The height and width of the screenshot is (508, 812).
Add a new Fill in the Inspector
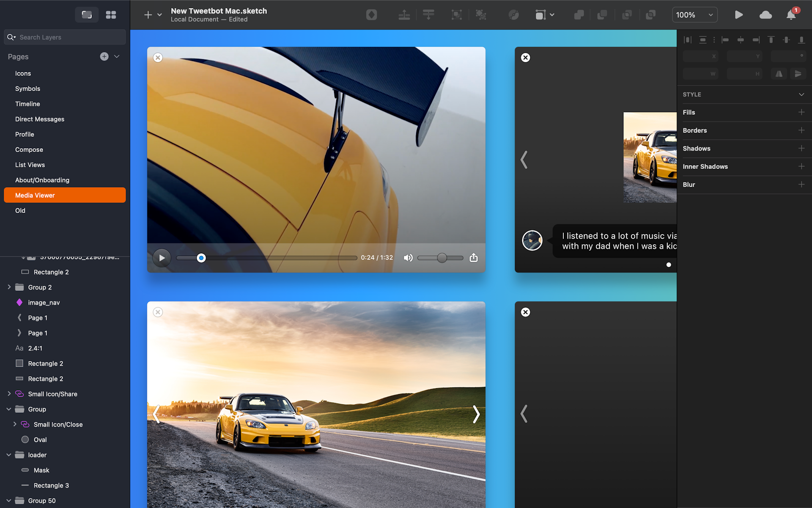point(802,112)
